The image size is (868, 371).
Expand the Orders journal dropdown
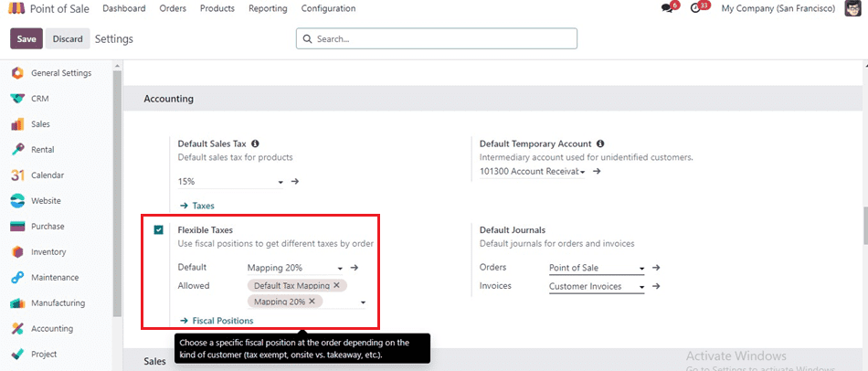click(641, 268)
